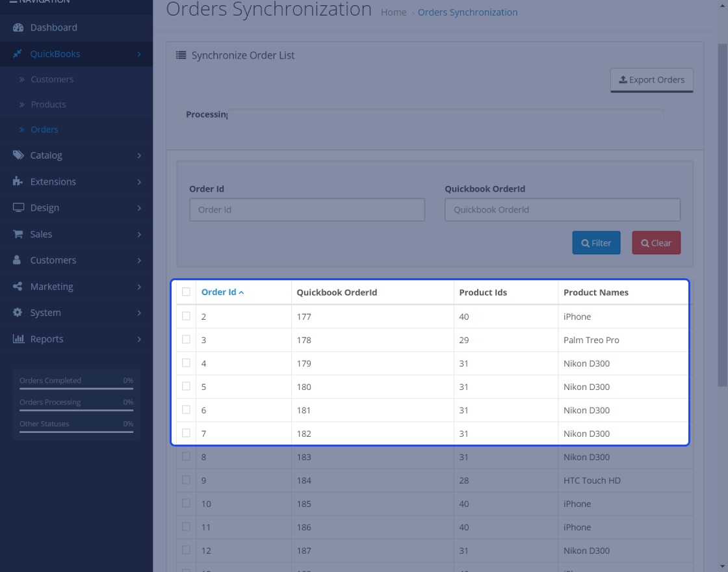This screenshot has height=572, width=728.
Task: Check the box for order 6
Action: (x=186, y=409)
